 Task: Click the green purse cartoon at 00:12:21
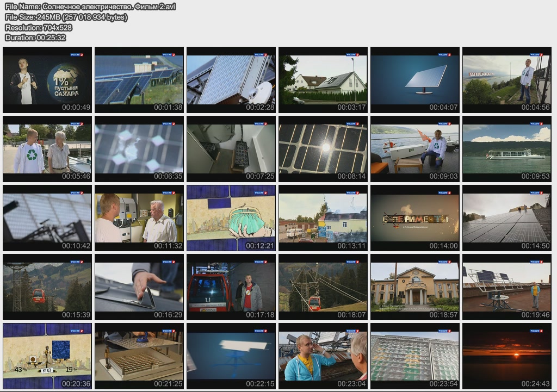point(231,218)
